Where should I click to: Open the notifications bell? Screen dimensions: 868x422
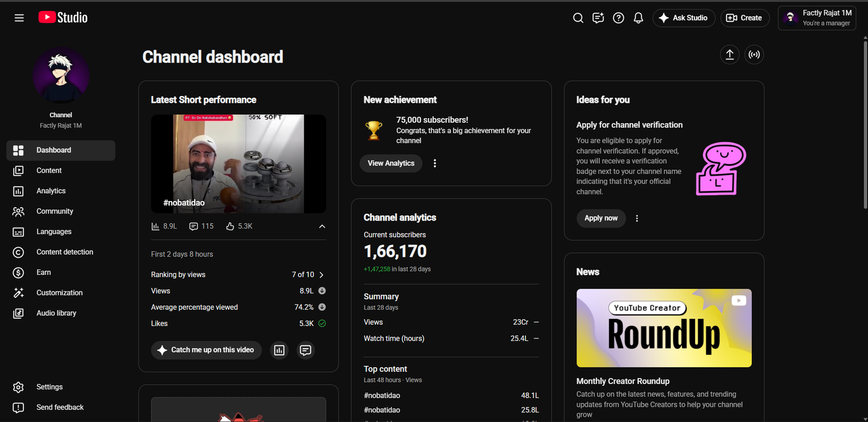[x=639, y=18]
